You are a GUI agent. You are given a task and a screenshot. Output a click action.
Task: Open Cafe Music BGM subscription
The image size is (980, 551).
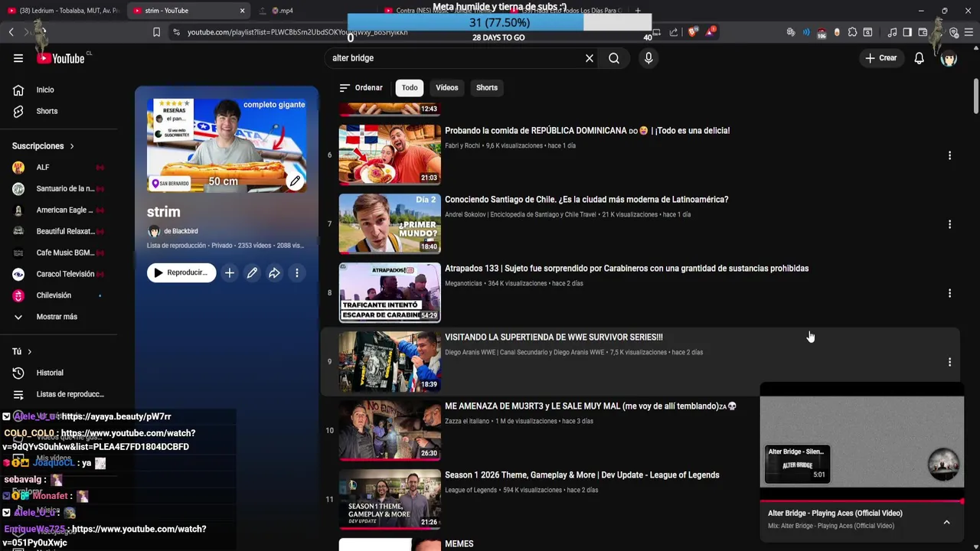[x=59, y=253]
